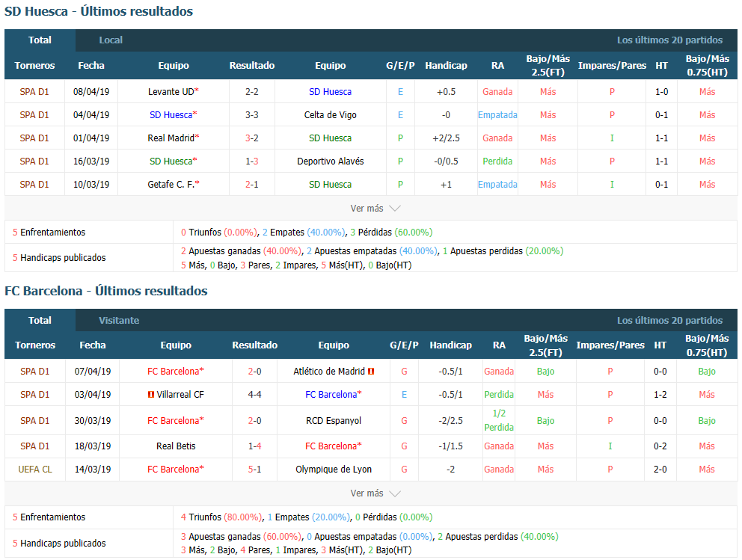The height and width of the screenshot is (560, 742).
Task: Open Deportivo Alavés team link
Action: pyautogui.click(x=331, y=161)
